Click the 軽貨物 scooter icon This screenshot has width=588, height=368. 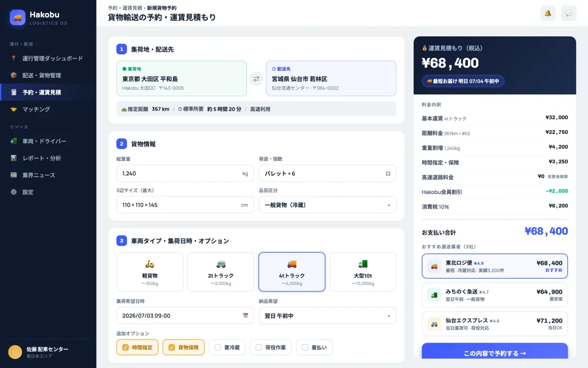point(149,264)
